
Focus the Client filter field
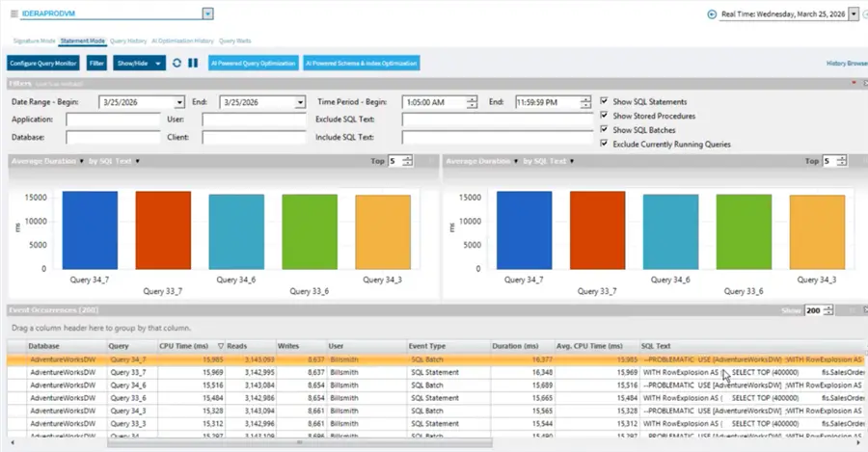(254, 137)
